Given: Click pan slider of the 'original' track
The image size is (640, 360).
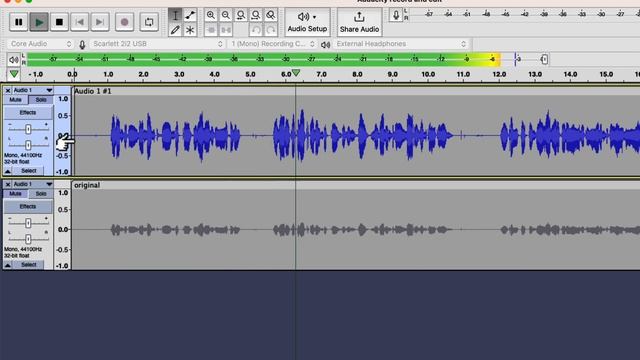Looking at the screenshot, I should pyautogui.click(x=28, y=239).
